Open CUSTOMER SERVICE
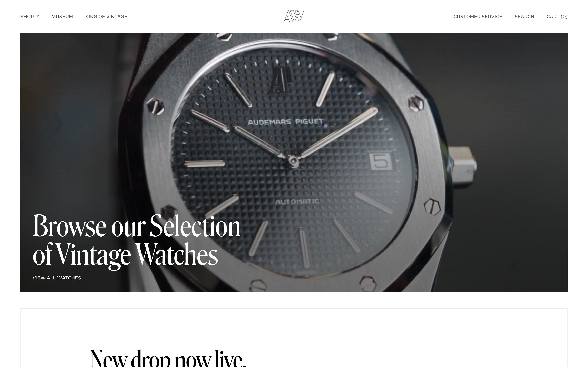Screen dimensions: 588x367 point(478,17)
